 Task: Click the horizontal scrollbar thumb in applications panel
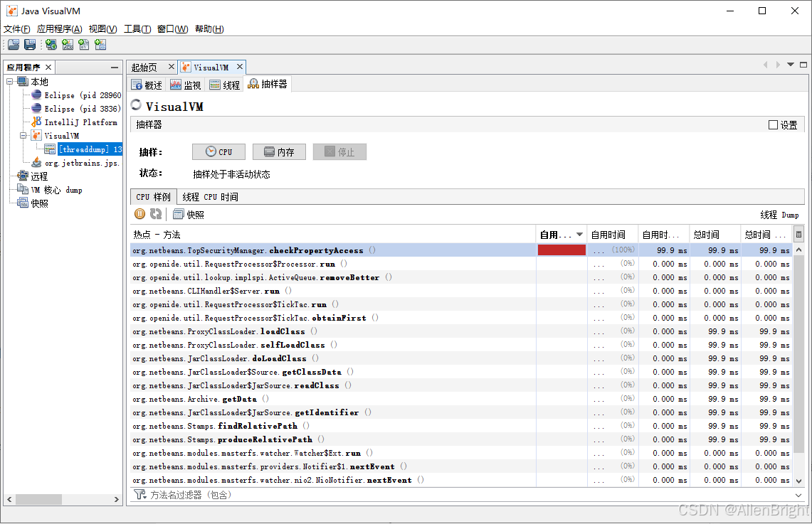[39, 499]
